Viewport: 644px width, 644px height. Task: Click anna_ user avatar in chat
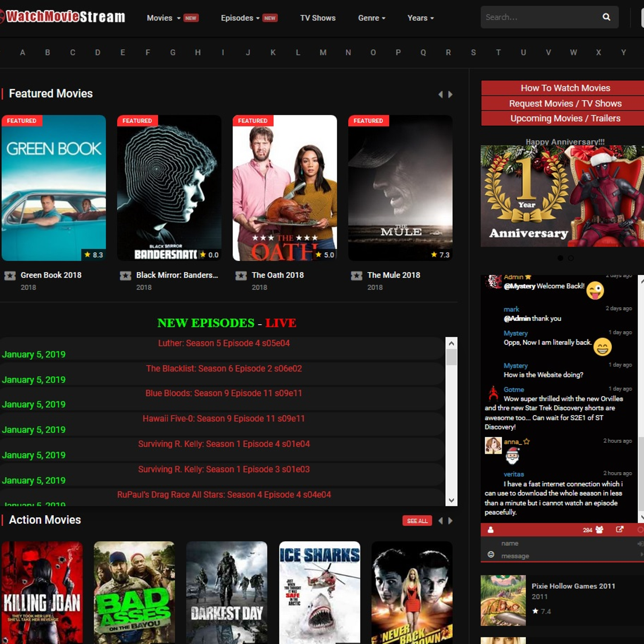click(493, 446)
